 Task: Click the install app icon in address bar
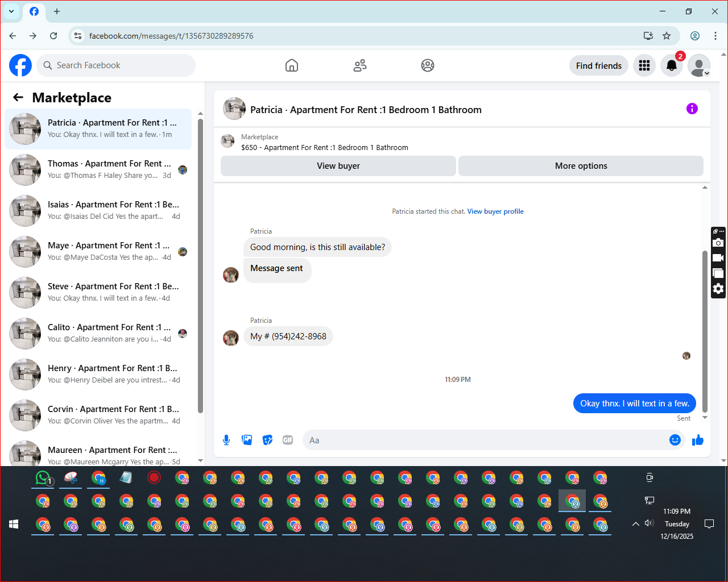648,36
